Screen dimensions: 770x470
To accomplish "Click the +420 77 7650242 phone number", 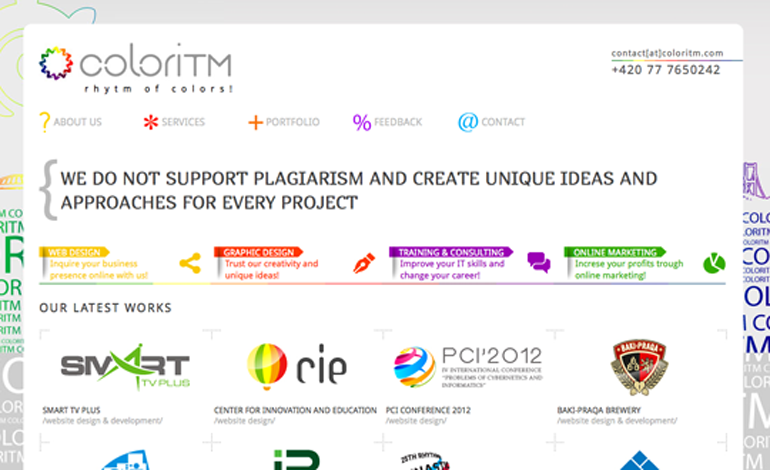I will tap(665, 70).
